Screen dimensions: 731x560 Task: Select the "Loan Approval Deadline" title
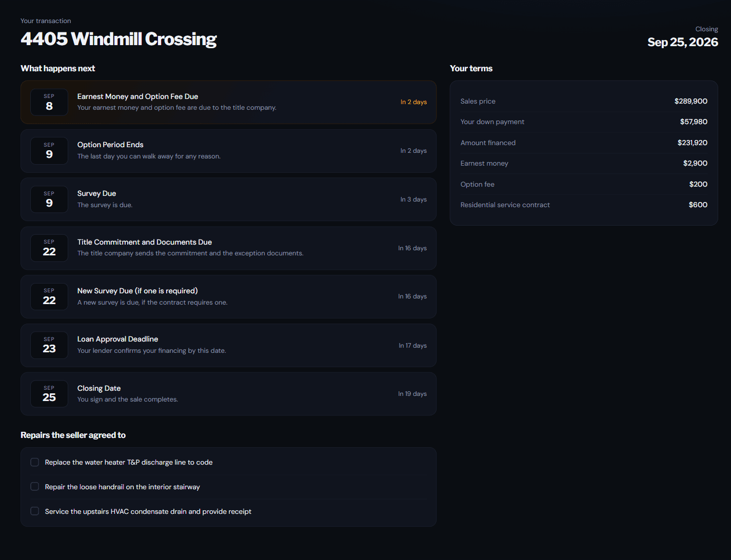pos(117,339)
